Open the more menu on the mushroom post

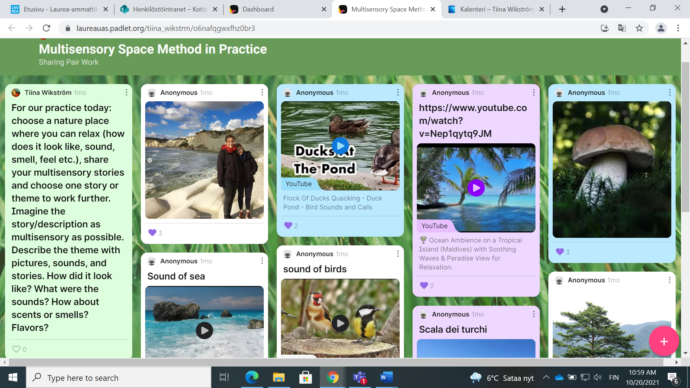point(670,92)
